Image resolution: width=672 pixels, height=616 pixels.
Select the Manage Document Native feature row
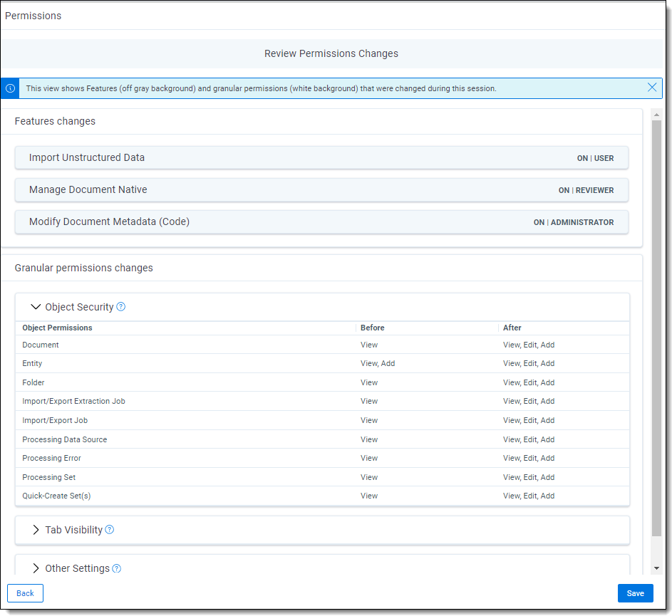[321, 189]
